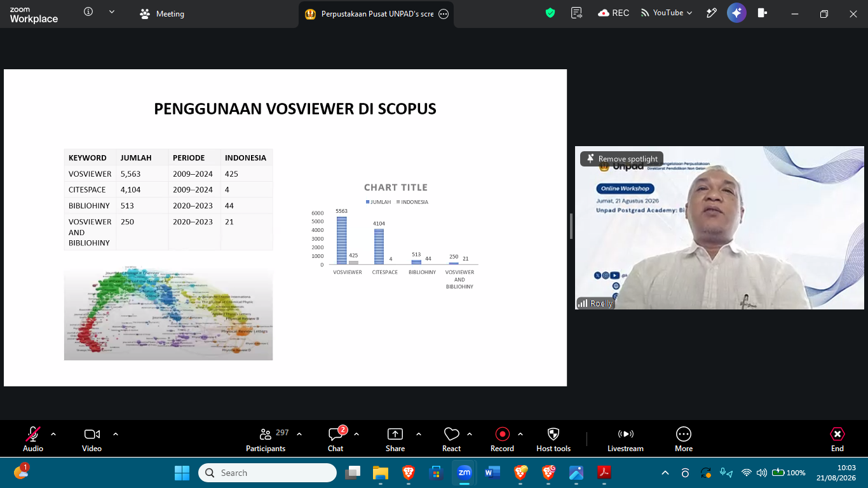Switch to the Meeting tab
This screenshot has height=488, width=868.
coord(162,14)
